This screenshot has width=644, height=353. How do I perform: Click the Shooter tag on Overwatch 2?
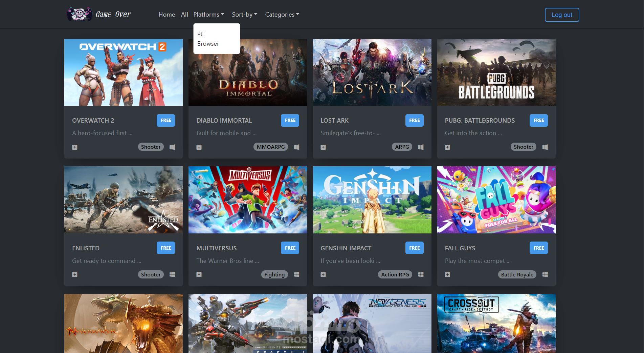coord(151,147)
